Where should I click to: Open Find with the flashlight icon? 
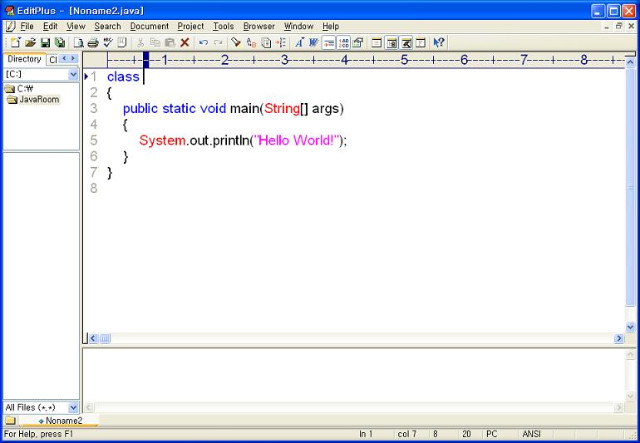[x=236, y=42]
